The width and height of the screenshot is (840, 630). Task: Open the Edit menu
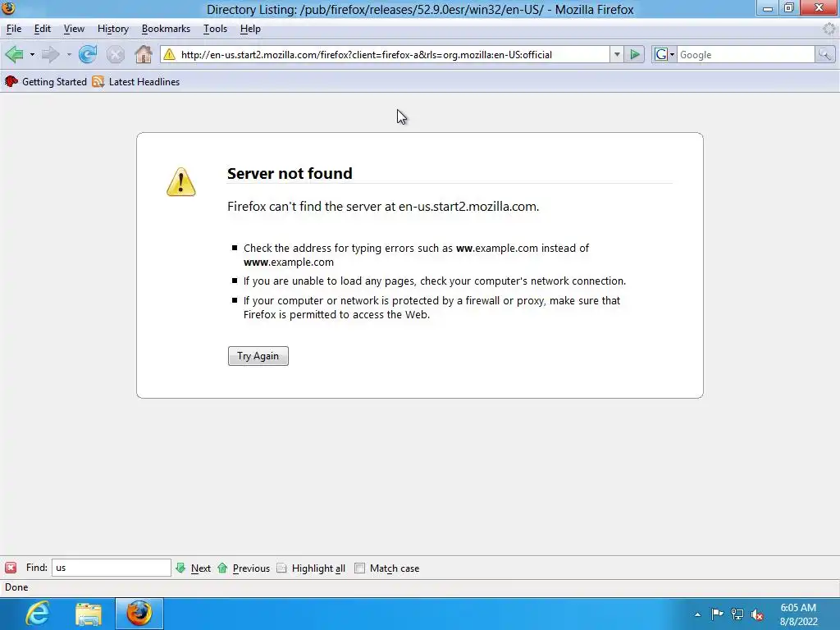(43, 29)
